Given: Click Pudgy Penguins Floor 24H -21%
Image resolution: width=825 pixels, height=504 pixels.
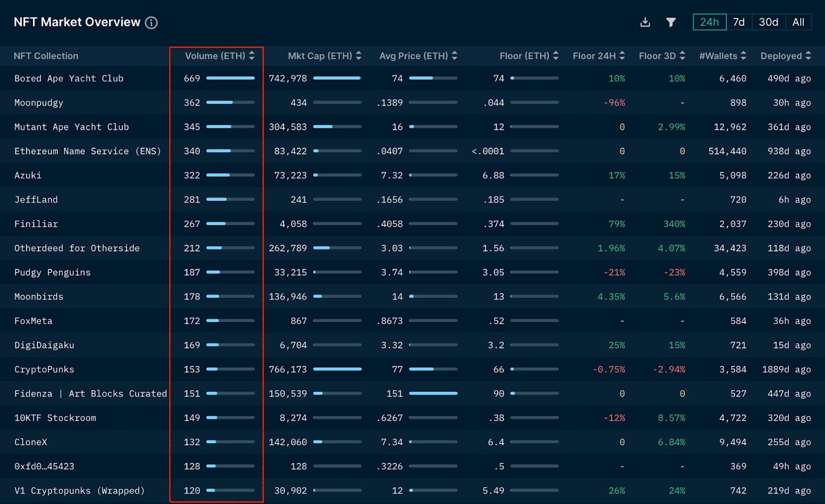Looking at the screenshot, I should coord(614,272).
